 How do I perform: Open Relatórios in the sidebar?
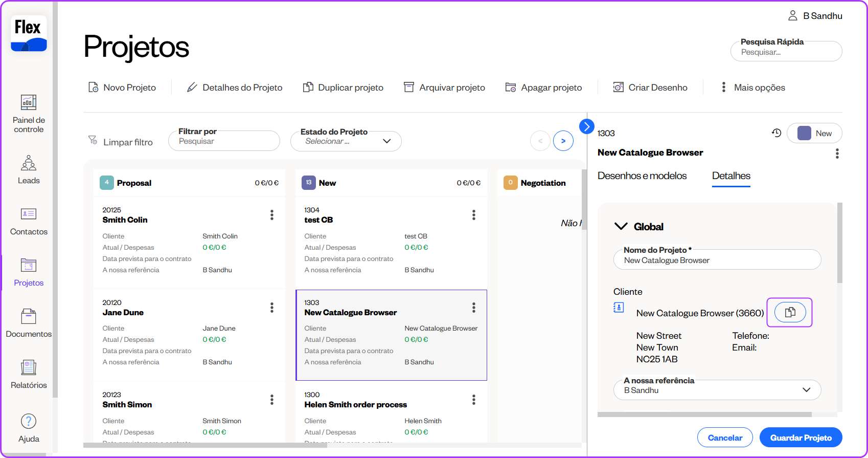[x=29, y=368]
